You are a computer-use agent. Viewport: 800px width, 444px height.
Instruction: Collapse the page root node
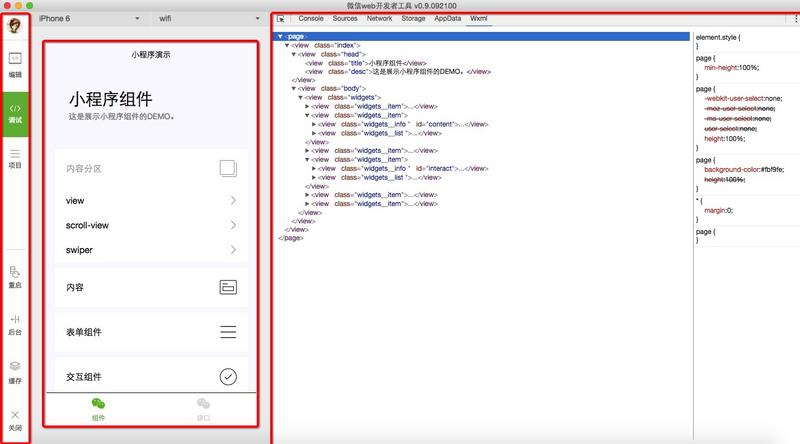pyautogui.click(x=280, y=36)
